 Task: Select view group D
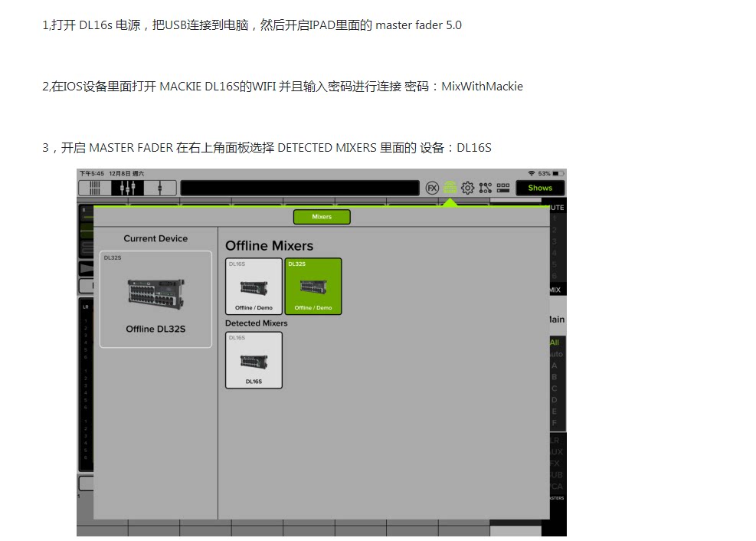point(555,400)
